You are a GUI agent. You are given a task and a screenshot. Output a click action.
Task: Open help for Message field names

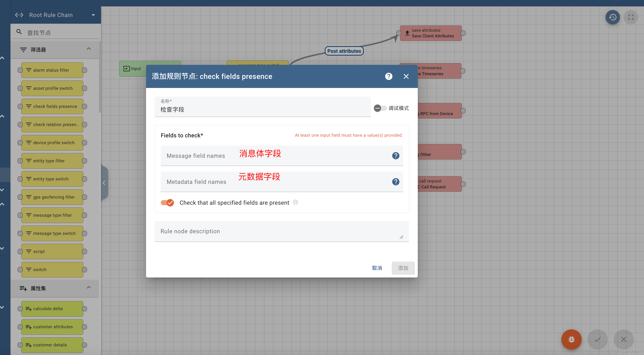click(x=396, y=156)
